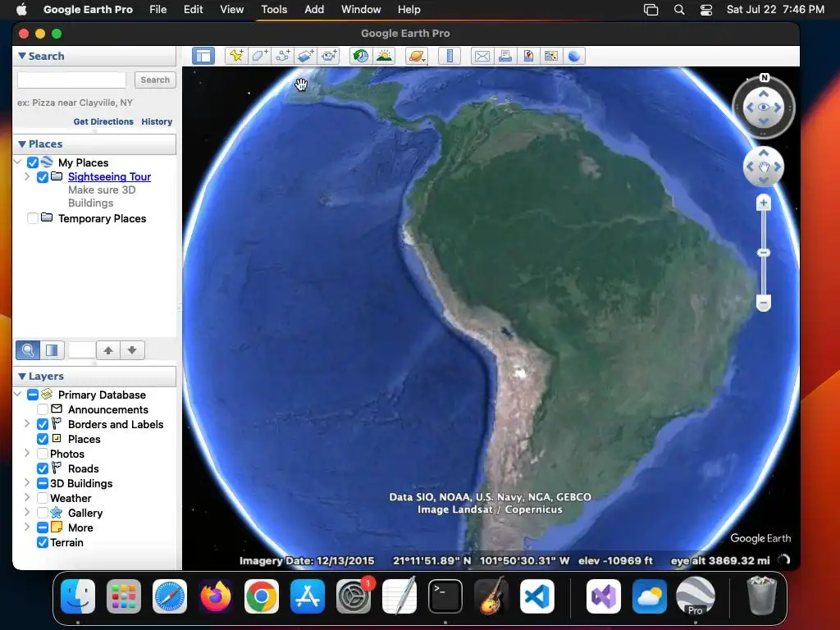This screenshot has width=840, height=630.
Task: Open the Get Directions link
Action: 103,121
